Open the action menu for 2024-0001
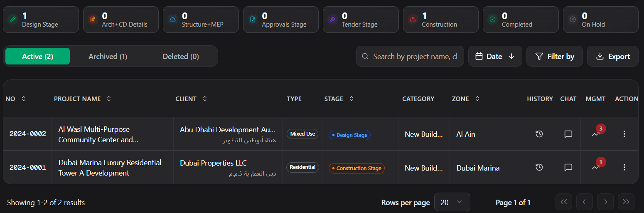The image size is (644, 213). pos(624,167)
